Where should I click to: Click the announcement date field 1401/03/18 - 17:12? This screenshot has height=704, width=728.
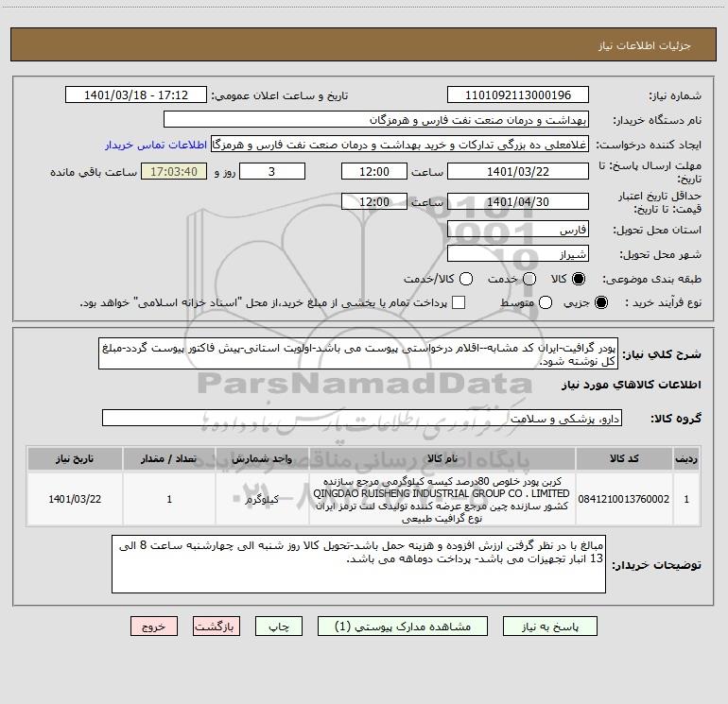(x=136, y=94)
